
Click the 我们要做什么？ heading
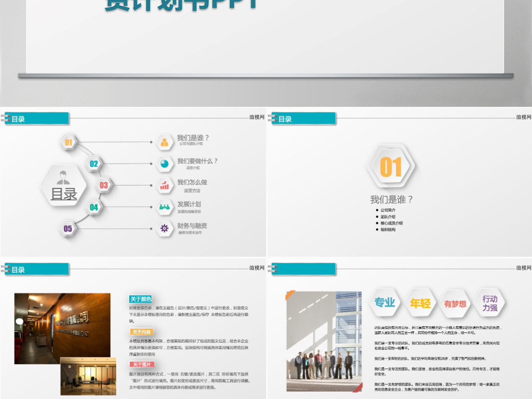pyautogui.click(x=198, y=161)
